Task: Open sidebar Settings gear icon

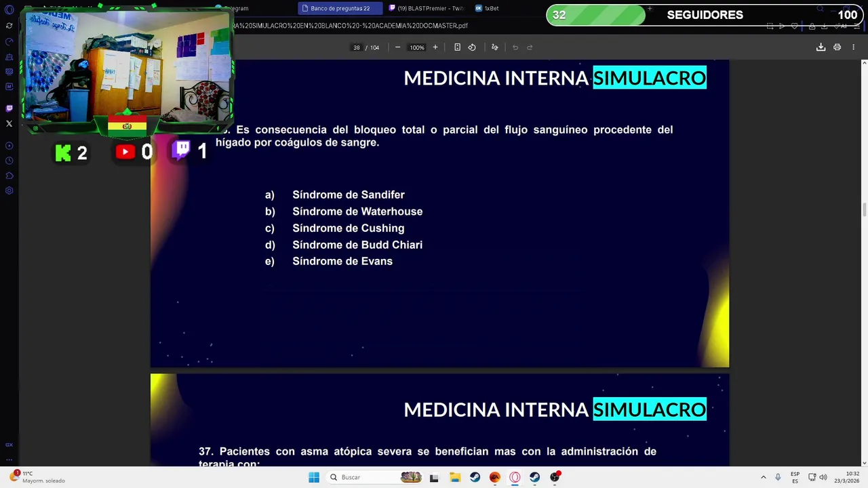Action: [x=9, y=190]
